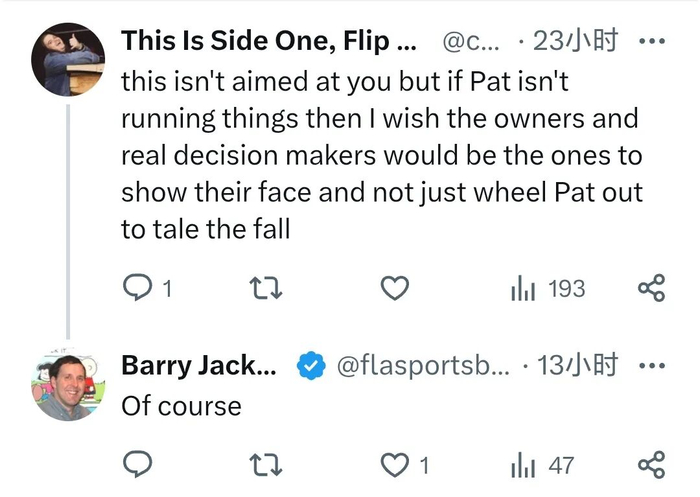Retweet the This Is Side One post

(266, 289)
